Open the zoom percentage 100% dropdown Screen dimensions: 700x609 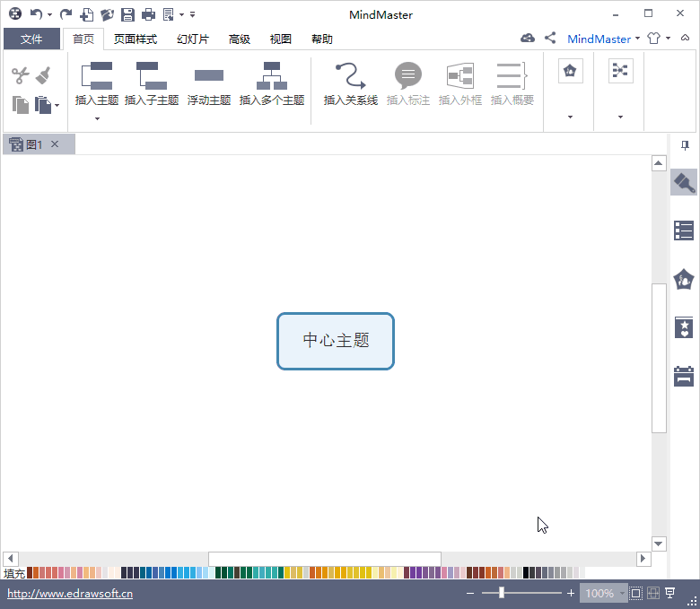603,593
